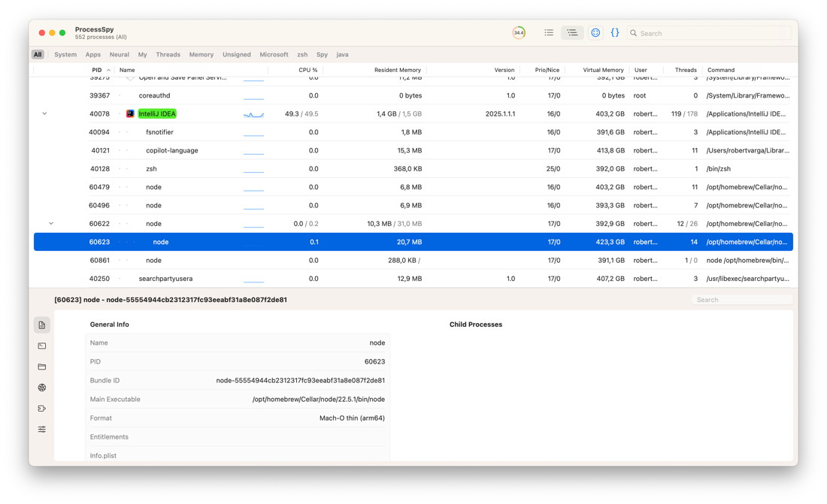
Task: Collapse the node 60622 process subtree
Action: pos(51,224)
